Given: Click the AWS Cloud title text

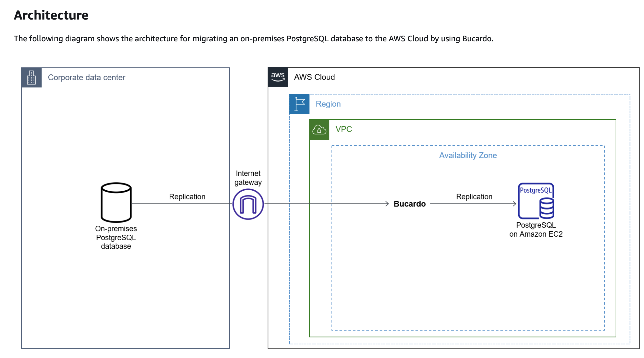Looking at the screenshot, I should coord(314,77).
